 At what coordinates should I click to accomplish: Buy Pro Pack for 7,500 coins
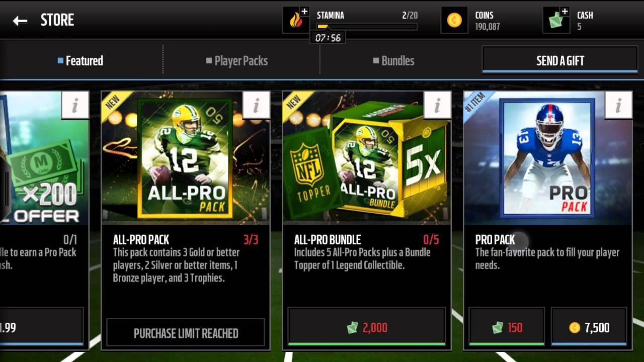click(x=589, y=327)
